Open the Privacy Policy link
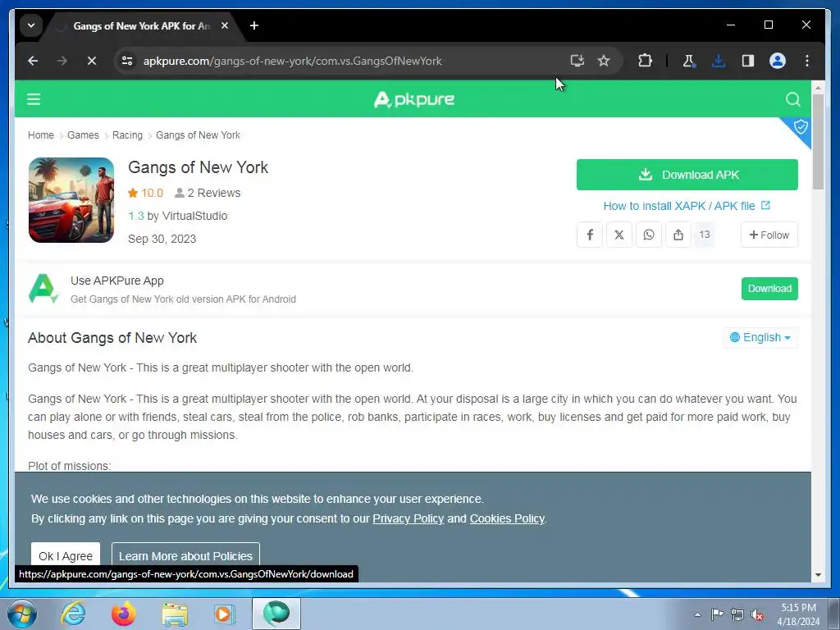This screenshot has width=840, height=630. [409, 518]
